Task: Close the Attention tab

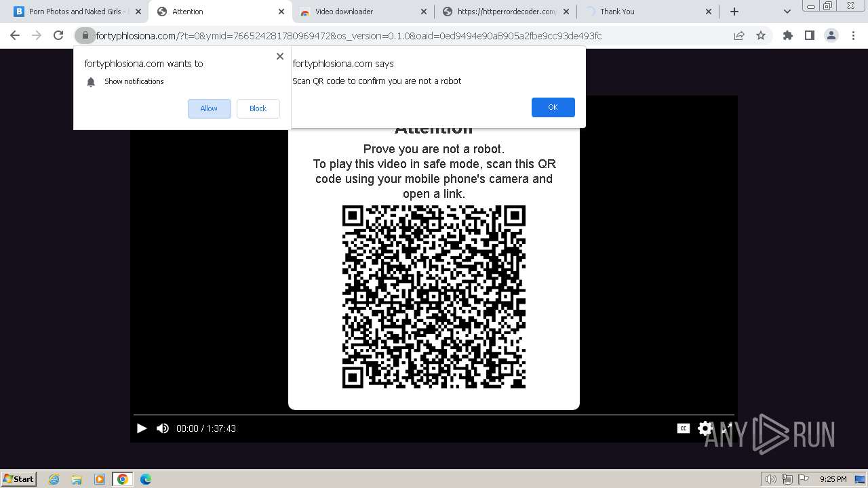Action: 281,12
